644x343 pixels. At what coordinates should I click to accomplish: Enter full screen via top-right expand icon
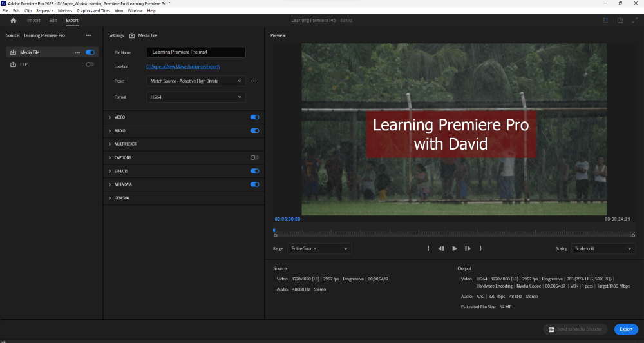point(634,20)
